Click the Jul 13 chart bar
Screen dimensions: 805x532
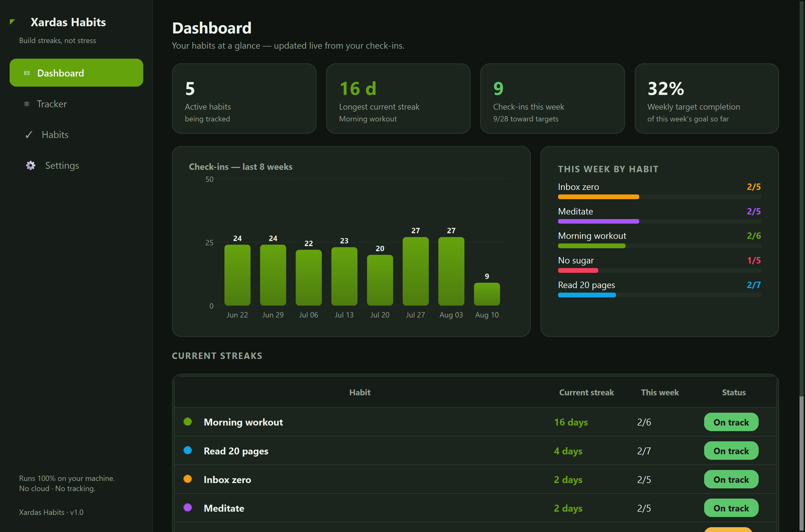(x=344, y=277)
